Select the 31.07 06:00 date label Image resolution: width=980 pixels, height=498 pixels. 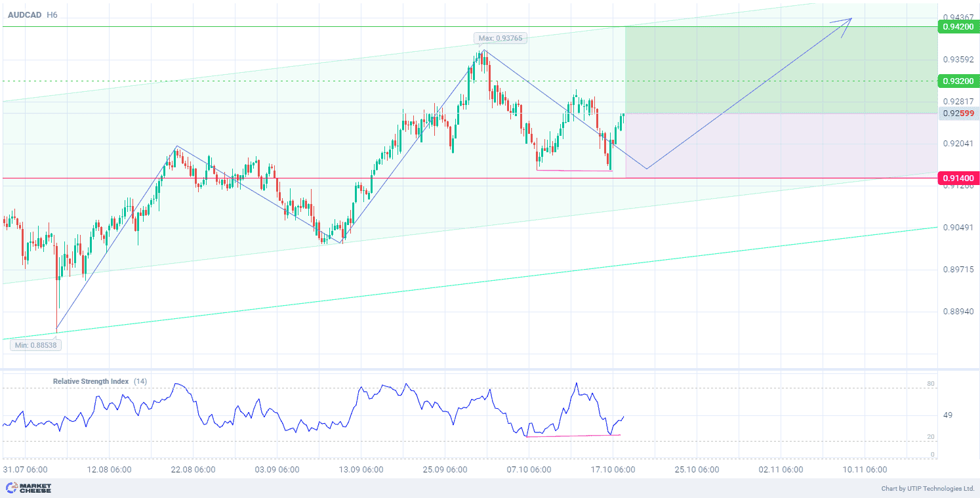click(x=25, y=469)
